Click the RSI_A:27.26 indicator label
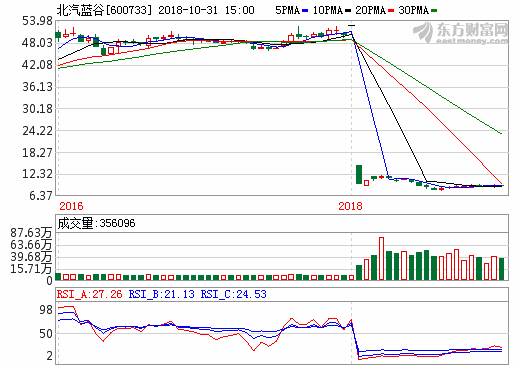This screenshot has width=520, height=365. tap(89, 294)
